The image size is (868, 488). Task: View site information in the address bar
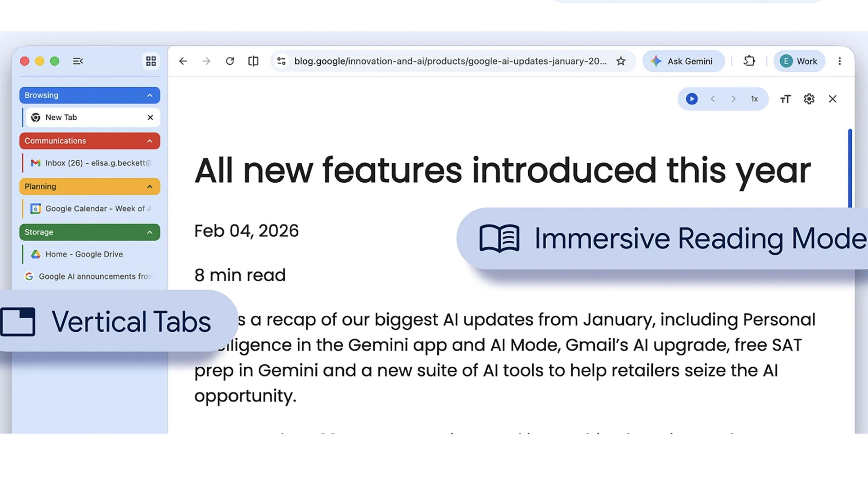pos(281,61)
